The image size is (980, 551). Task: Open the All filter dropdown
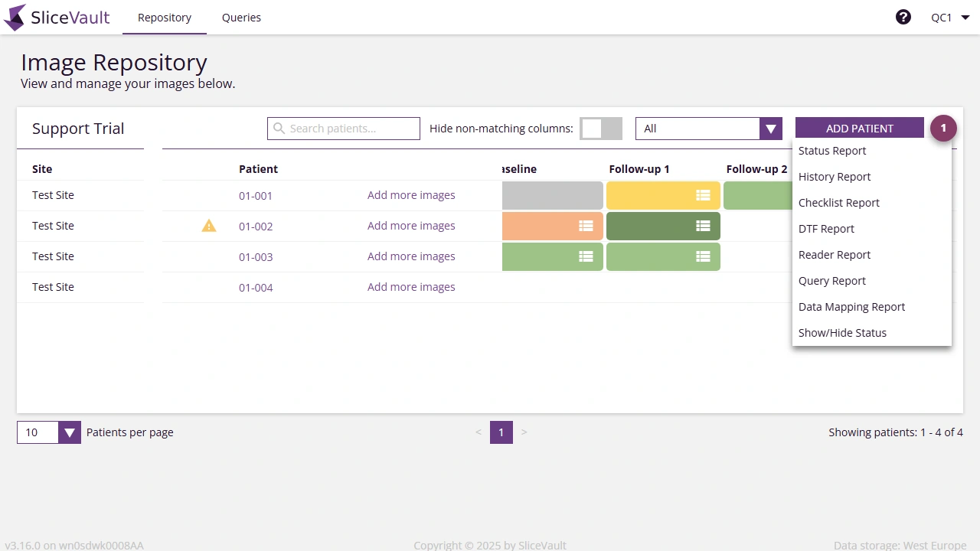770,128
